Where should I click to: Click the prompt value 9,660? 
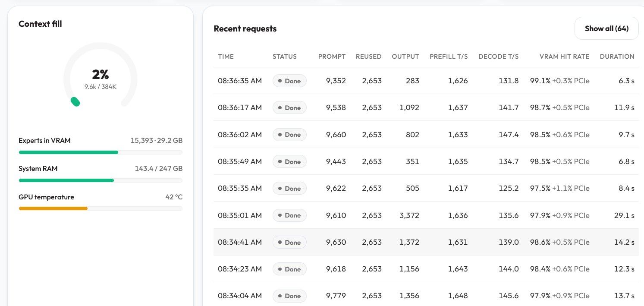336,135
